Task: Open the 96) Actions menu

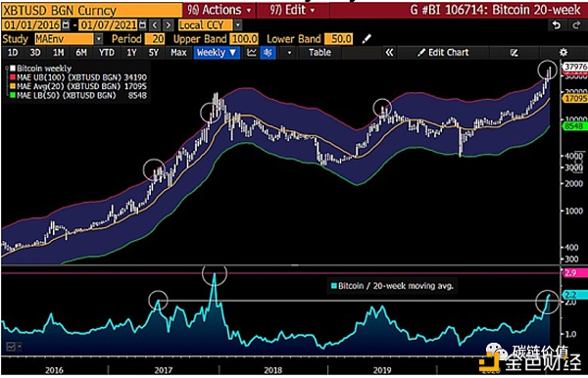Action: [x=220, y=10]
